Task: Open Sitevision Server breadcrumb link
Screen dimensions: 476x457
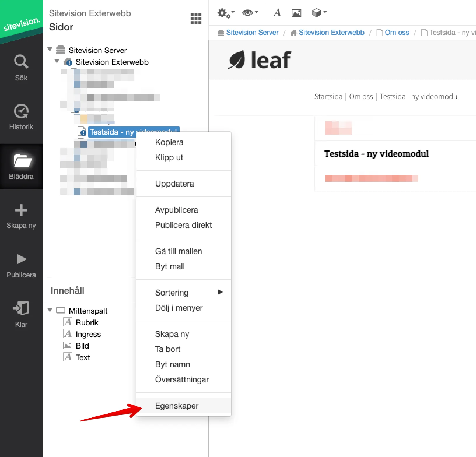Action: pos(252,32)
